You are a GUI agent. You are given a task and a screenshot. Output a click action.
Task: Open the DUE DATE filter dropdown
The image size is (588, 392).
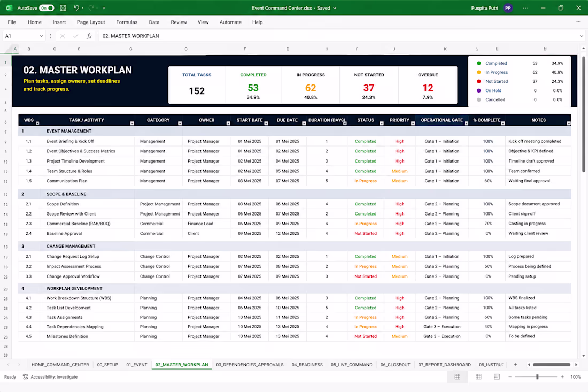click(304, 124)
